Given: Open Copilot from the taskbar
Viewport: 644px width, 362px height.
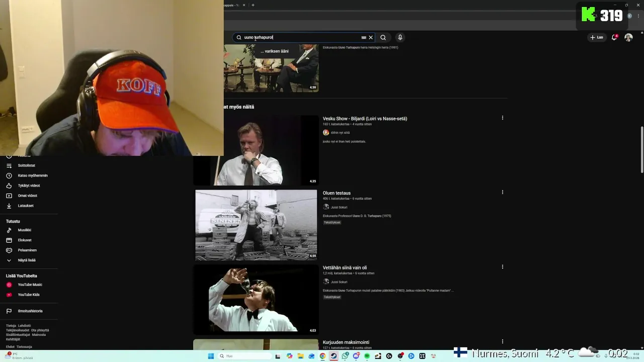Looking at the screenshot, I should (289, 356).
